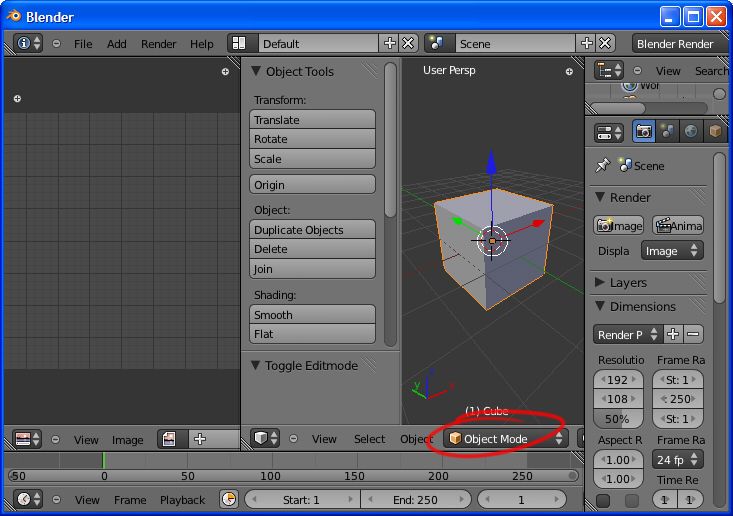Toggle use preview range clock button
The height and width of the screenshot is (516, 733).
pyautogui.click(x=228, y=499)
